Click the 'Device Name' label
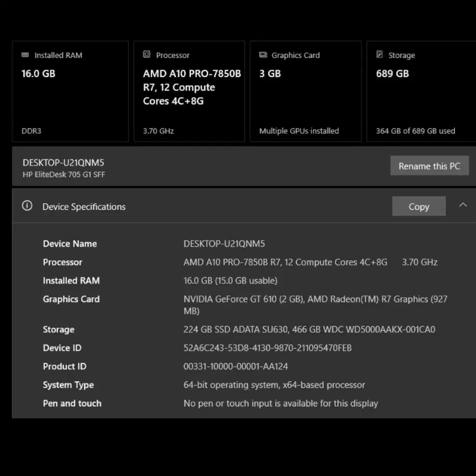Screen dimensions: 476x476 pos(70,244)
